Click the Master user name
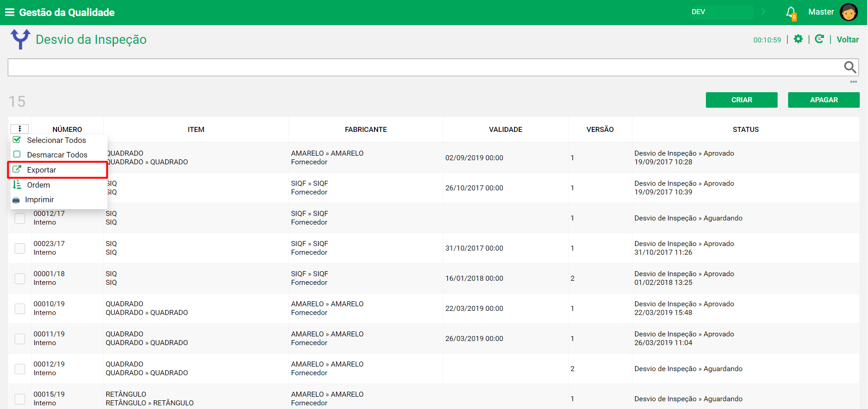868x409 pixels. [821, 12]
